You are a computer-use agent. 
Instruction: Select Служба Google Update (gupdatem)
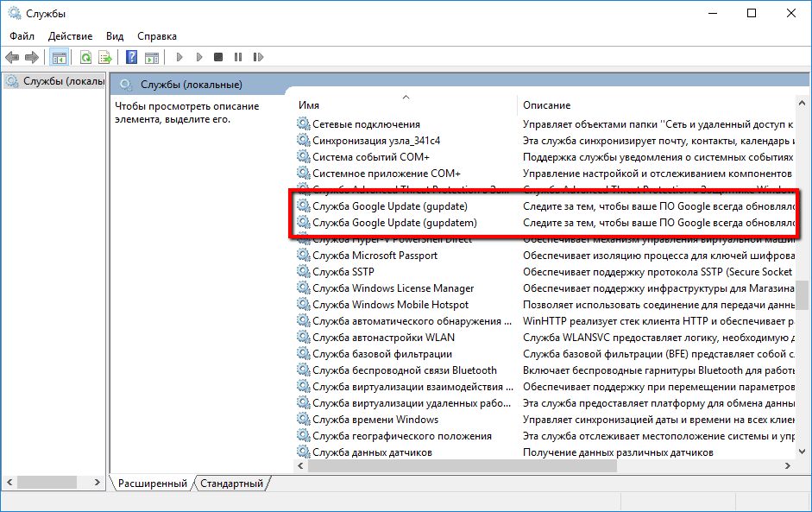point(394,223)
